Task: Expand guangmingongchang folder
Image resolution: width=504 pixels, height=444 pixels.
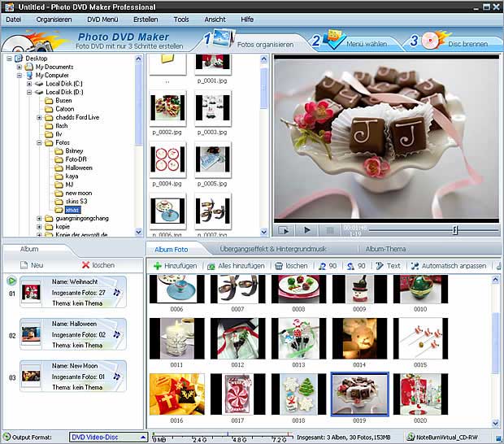Action: pos(39,218)
